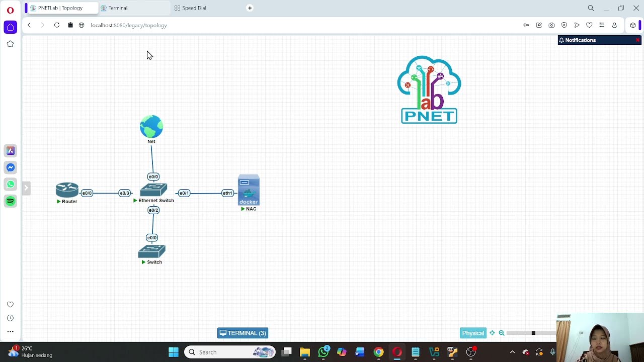Click the PNET lab logo image
Viewport: 644px width, 362px height.
429,89
